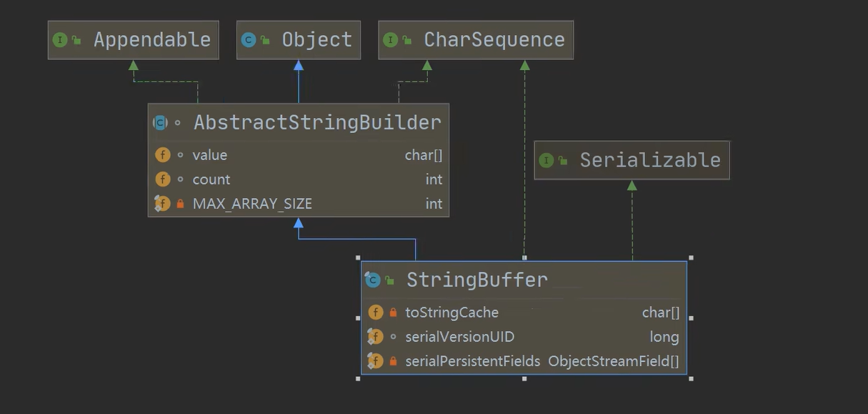Click the Object class icon
Viewport: 868px width, 414px height.
(x=249, y=40)
